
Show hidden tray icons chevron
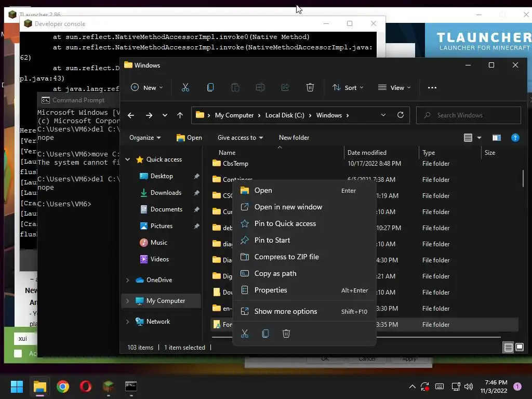click(412, 387)
